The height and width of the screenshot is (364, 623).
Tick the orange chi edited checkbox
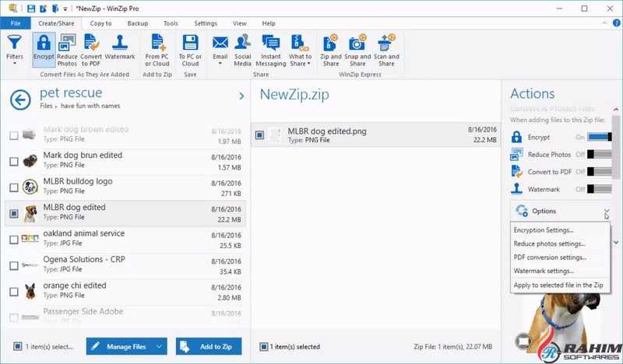coord(14,292)
